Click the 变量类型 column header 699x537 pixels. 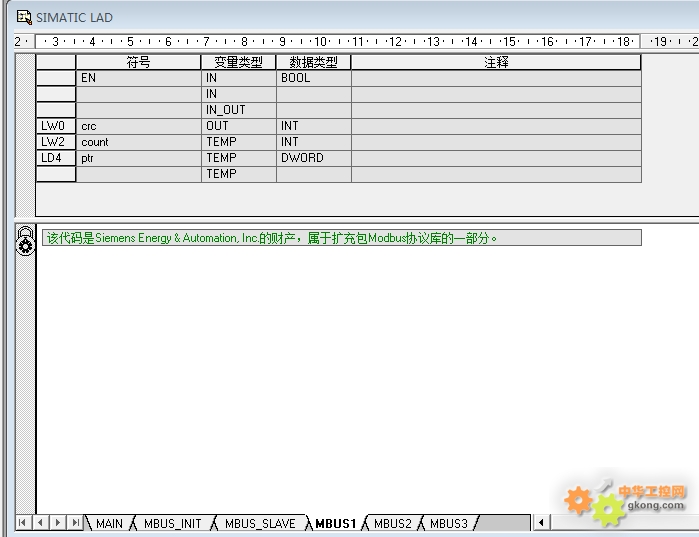pos(239,62)
